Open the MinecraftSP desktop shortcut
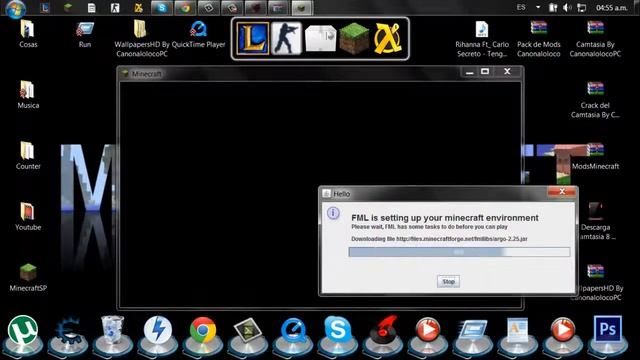640x360 pixels. pyautogui.click(x=28, y=278)
